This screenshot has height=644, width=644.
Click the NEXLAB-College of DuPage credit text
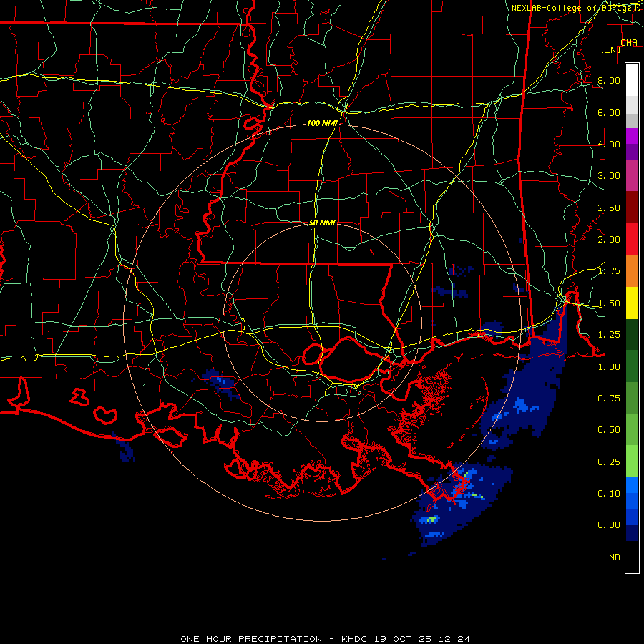coord(577,8)
